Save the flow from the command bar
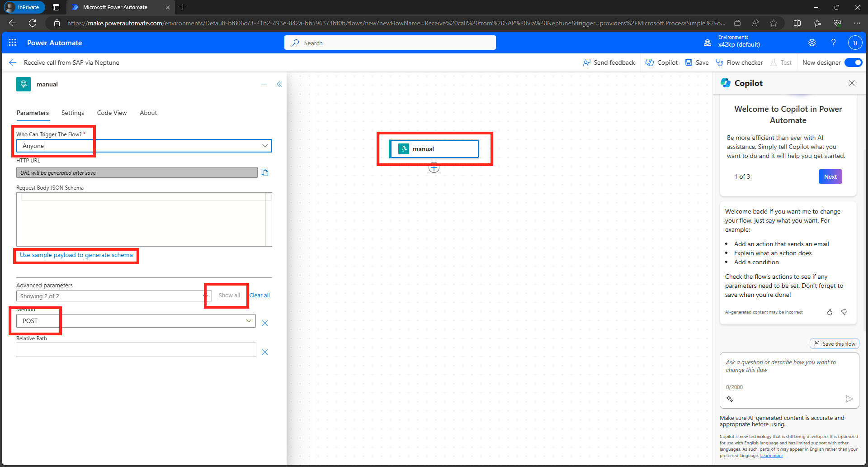The height and width of the screenshot is (467, 868). coord(697,62)
